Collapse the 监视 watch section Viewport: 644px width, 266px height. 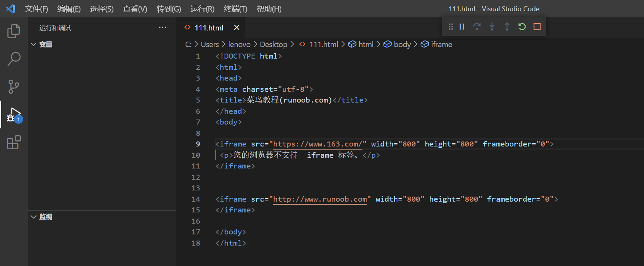[x=34, y=217]
